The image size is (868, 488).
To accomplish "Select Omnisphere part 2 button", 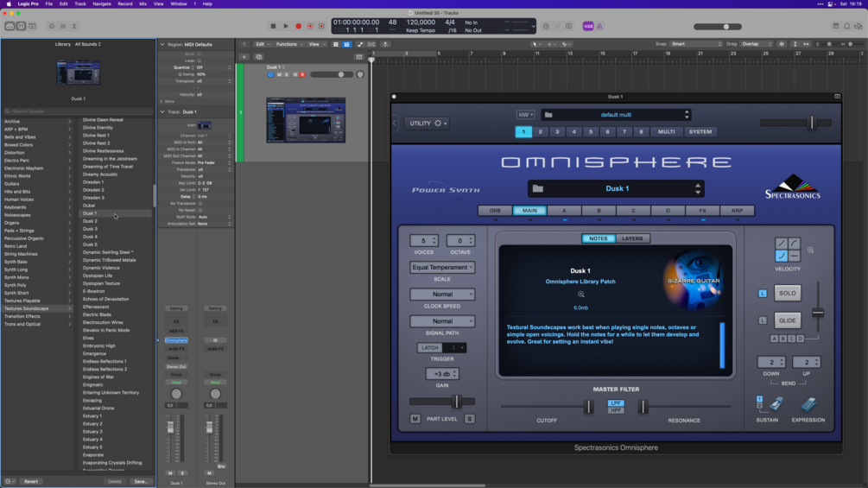I will pos(541,131).
